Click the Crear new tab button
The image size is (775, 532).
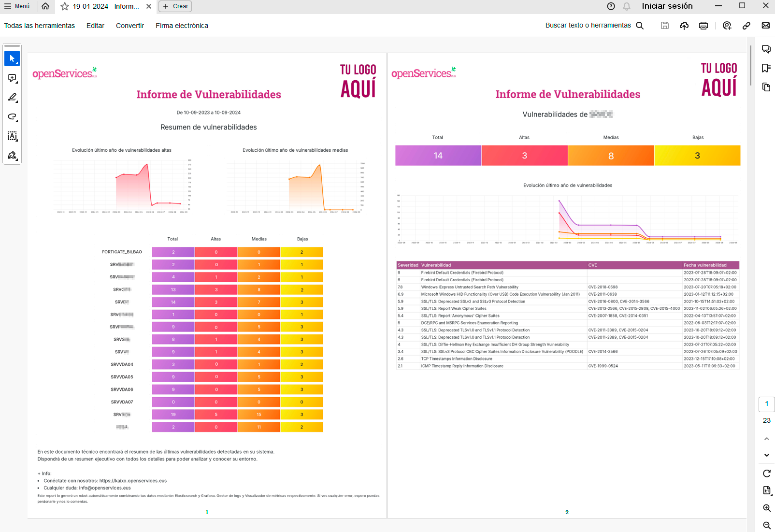[x=175, y=6]
